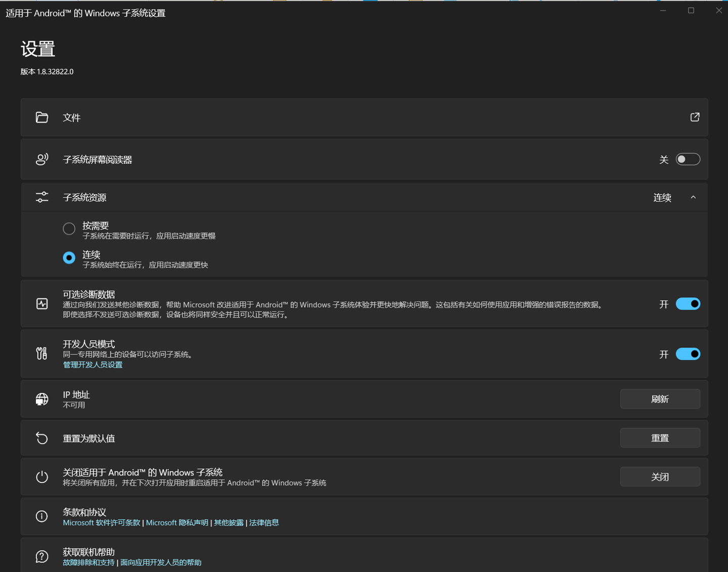Click the power icon for shutting down subsystem
This screenshot has width=728, height=572.
(x=41, y=476)
